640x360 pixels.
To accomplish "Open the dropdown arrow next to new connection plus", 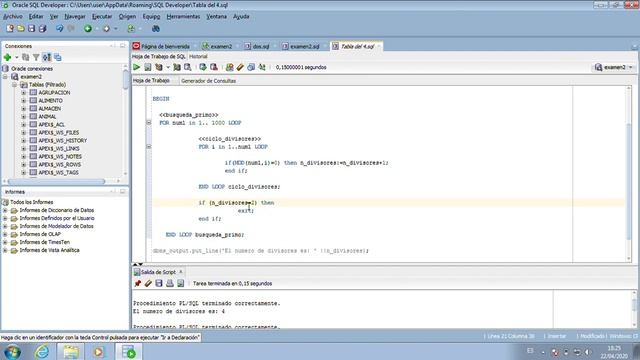I will tap(17, 58).
